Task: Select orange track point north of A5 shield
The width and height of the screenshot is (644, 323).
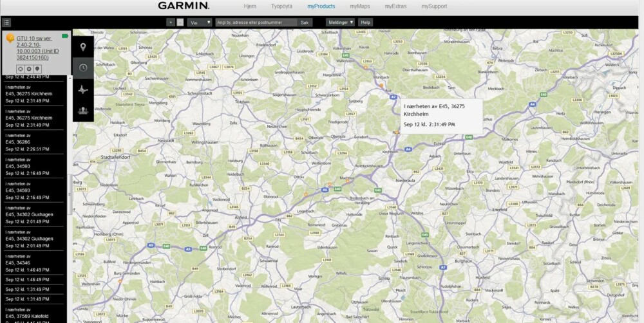Action: [329, 185]
